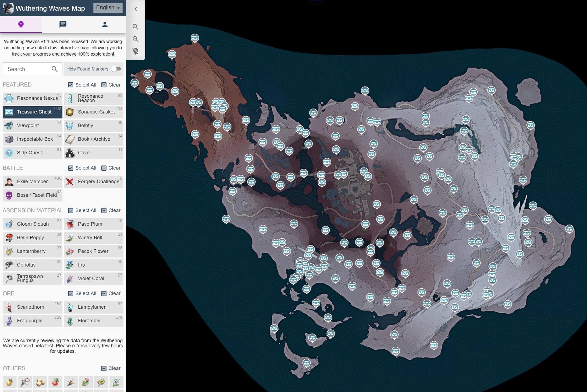Viewport: 587px width, 392px height.
Task: Enable the Floramber ore filter
Action: click(93, 321)
